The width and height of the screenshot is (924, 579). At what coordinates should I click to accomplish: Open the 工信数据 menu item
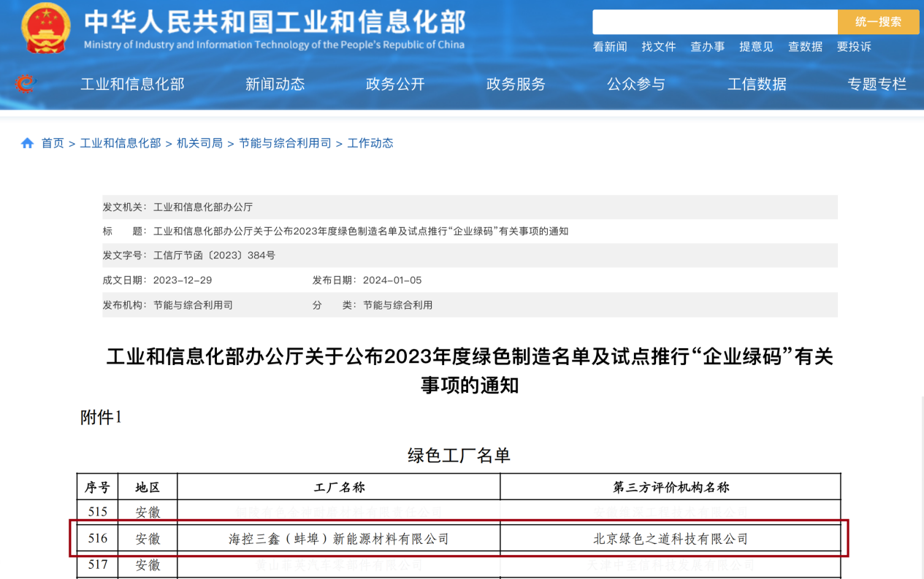pos(757,83)
